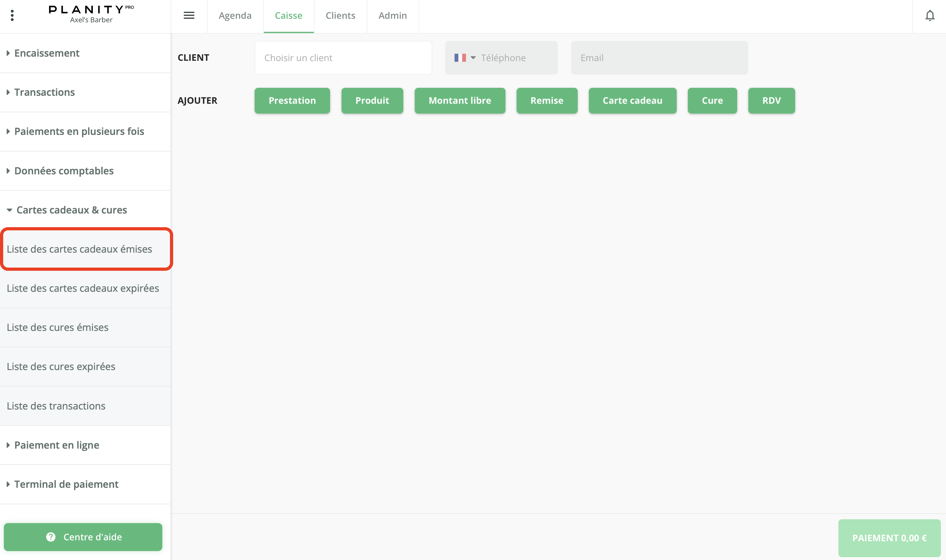Expand the Encaissement section
The width and height of the screenshot is (946, 560).
click(47, 53)
